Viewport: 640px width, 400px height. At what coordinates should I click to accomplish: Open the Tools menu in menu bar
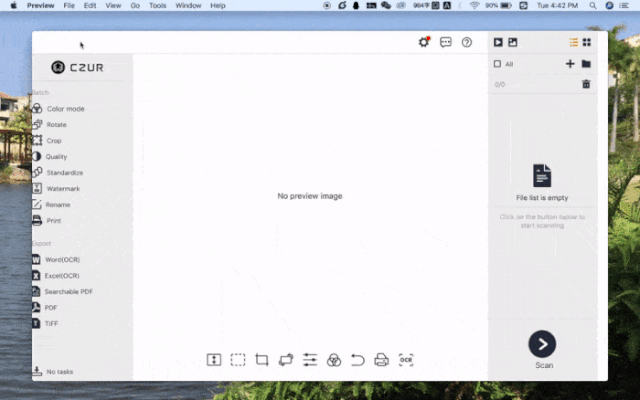(158, 5)
